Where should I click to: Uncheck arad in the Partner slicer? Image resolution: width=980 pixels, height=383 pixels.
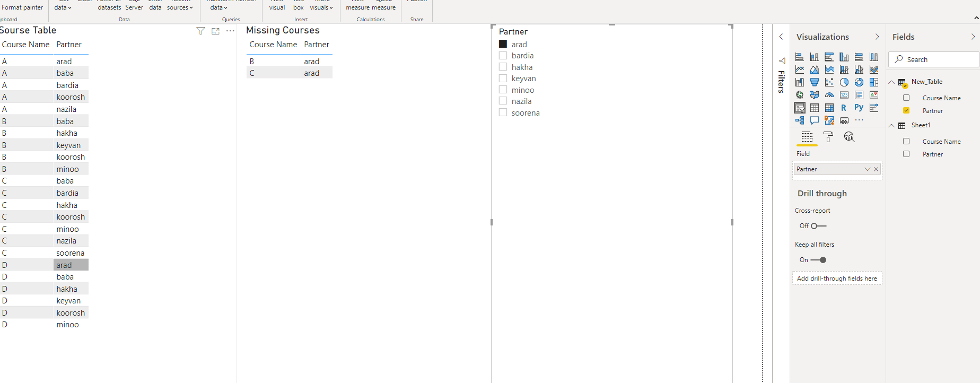503,44
